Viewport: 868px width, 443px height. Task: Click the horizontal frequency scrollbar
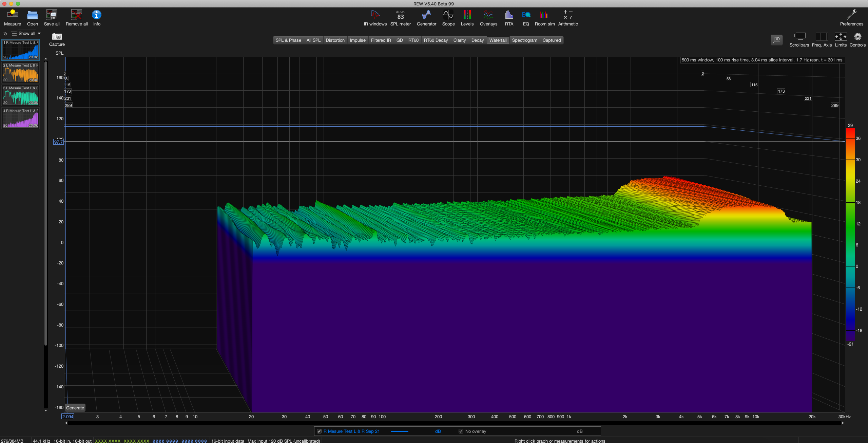tap(455, 423)
